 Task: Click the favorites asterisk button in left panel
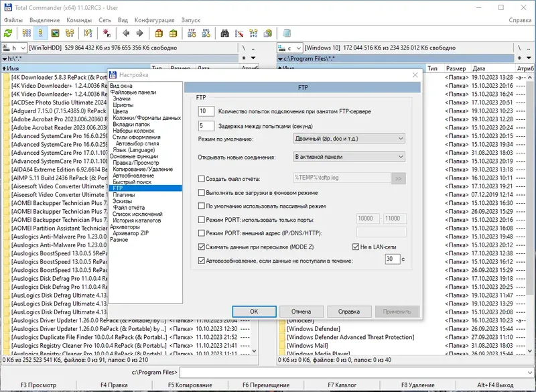[244, 58]
